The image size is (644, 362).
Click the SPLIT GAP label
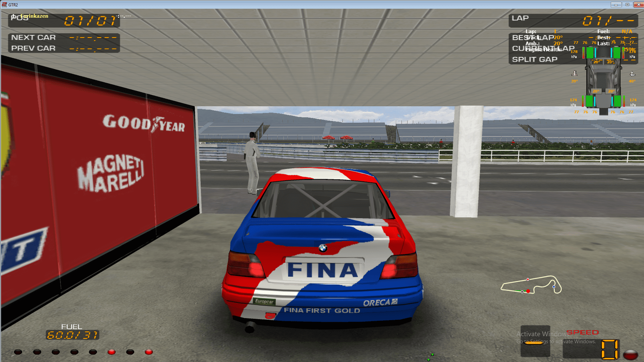click(x=535, y=59)
